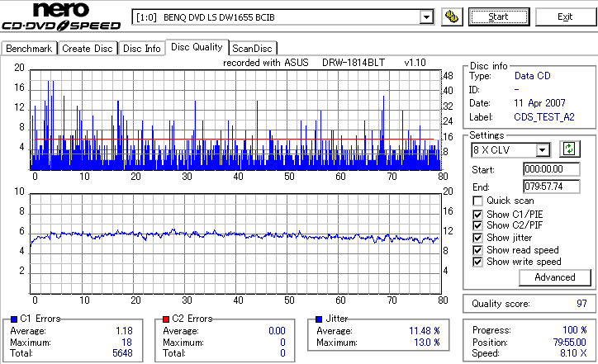
Task: Click the progress value 100 %
Action: pyautogui.click(x=575, y=330)
